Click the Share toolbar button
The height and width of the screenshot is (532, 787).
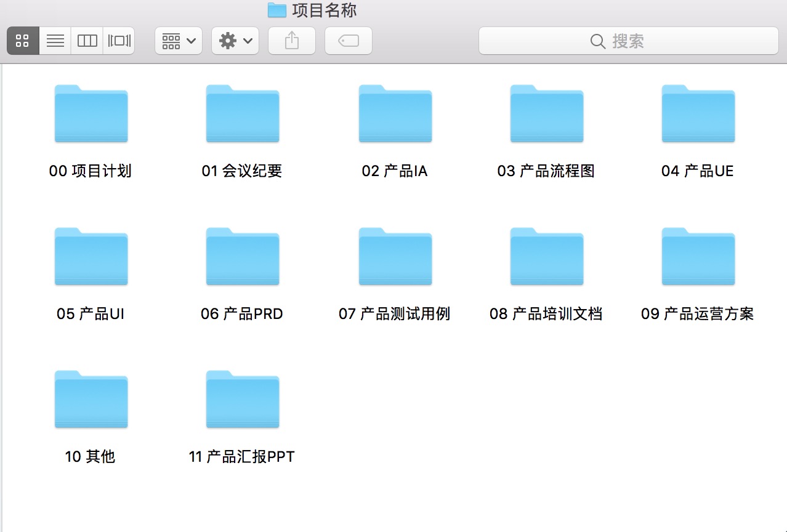pos(292,41)
